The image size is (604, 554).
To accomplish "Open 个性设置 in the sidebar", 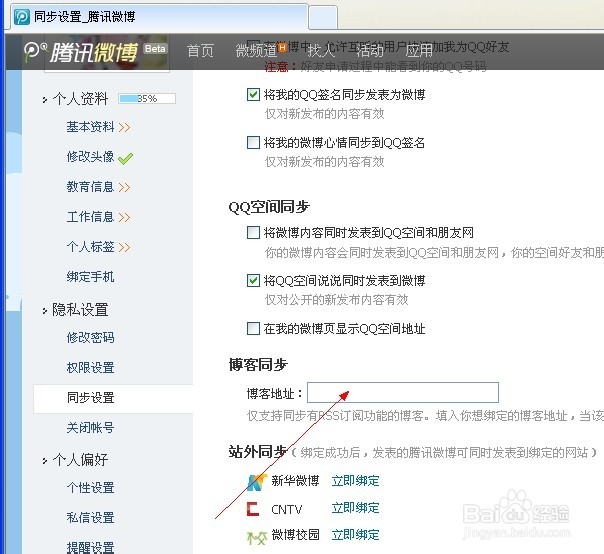I will point(91,488).
